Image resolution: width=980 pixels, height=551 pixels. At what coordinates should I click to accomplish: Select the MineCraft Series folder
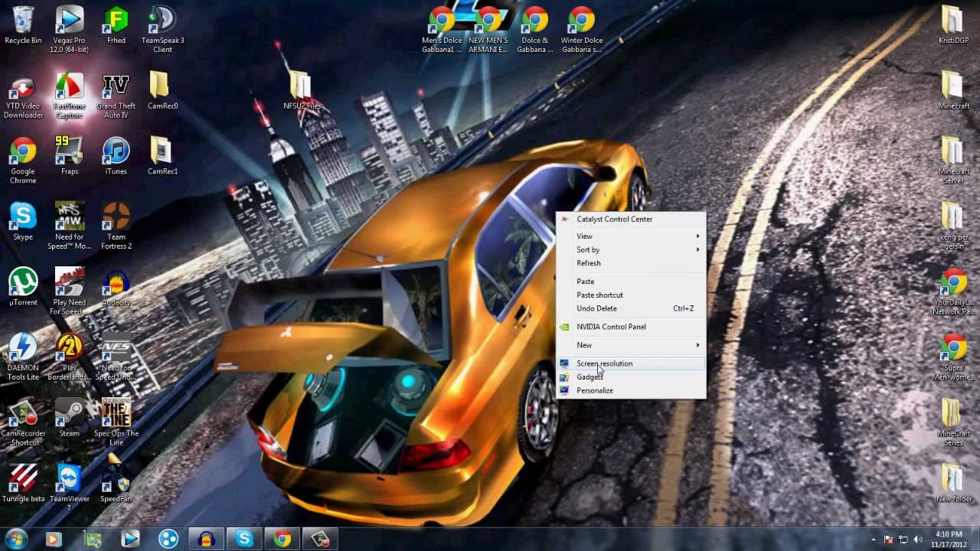pos(953,423)
